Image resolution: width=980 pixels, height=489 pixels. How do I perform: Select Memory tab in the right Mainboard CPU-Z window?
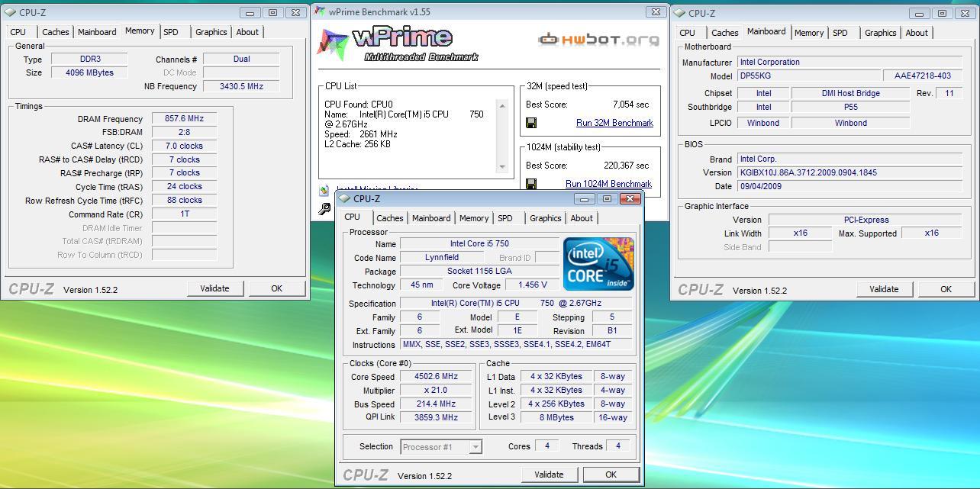coord(809,33)
